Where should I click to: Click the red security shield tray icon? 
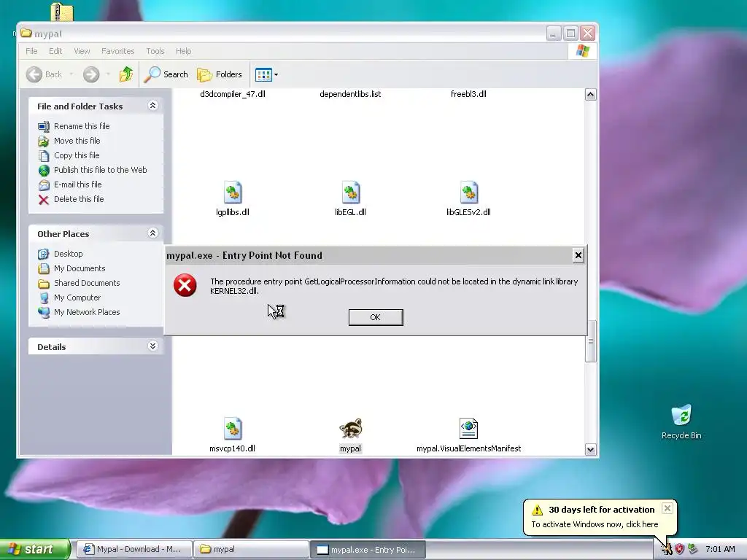coord(680,549)
